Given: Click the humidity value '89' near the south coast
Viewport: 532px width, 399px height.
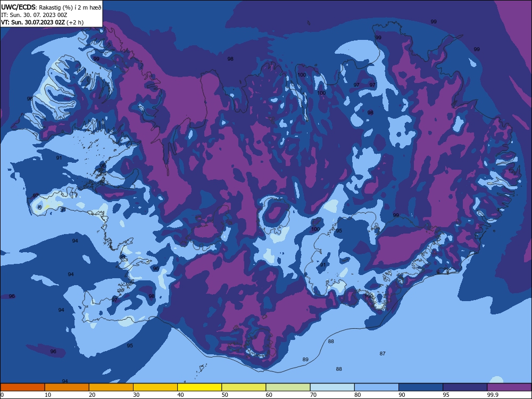Looking at the screenshot, I should click(305, 359).
